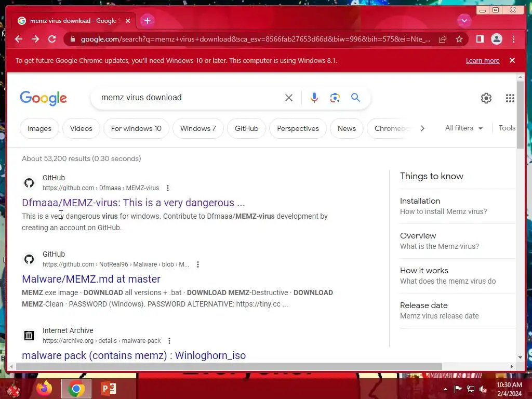Open more options for NotReal96 result
This screenshot has height=399, width=532.
[198, 264]
